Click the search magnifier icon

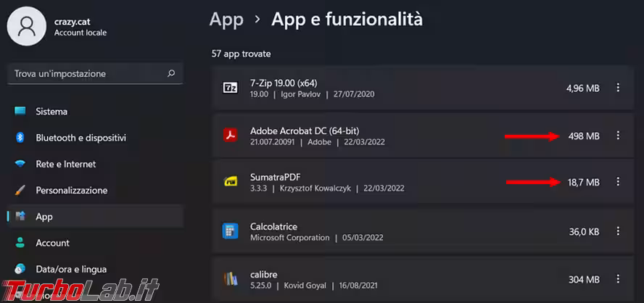pyautogui.click(x=171, y=74)
